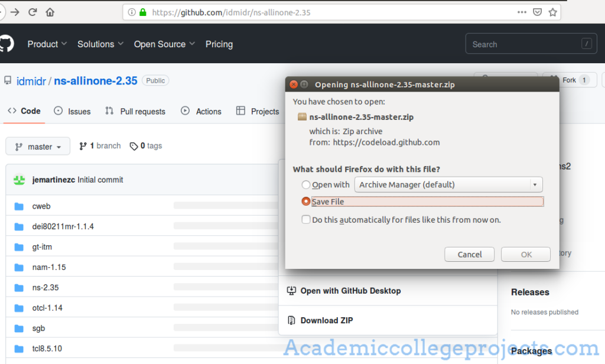The width and height of the screenshot is (605, 364).
Task: Click the ns-2.35 folder icon
Action: tap(19, 288)
